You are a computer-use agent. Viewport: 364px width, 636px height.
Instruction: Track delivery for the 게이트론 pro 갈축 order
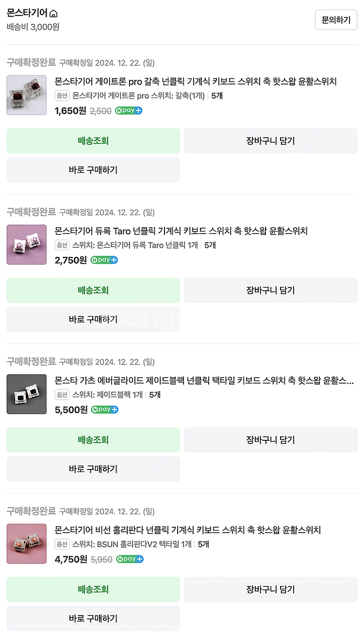[93, 141]
